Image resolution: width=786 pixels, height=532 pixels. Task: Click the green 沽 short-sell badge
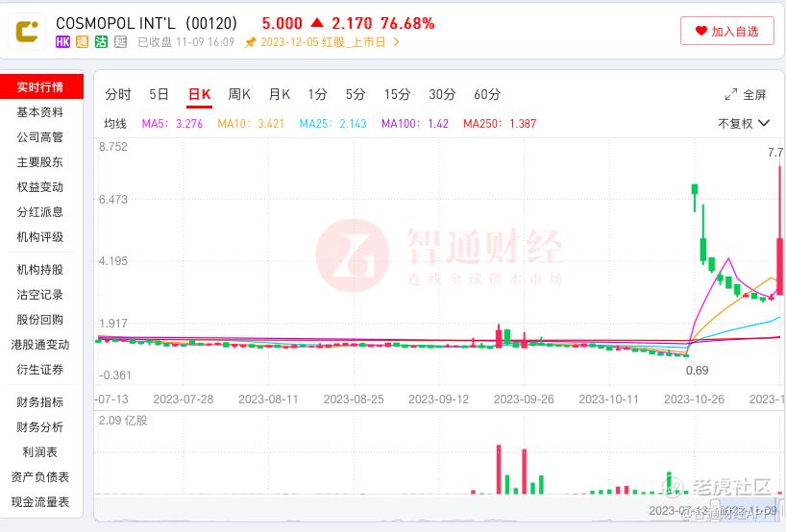pyautogui.click(x=101, y=42)
